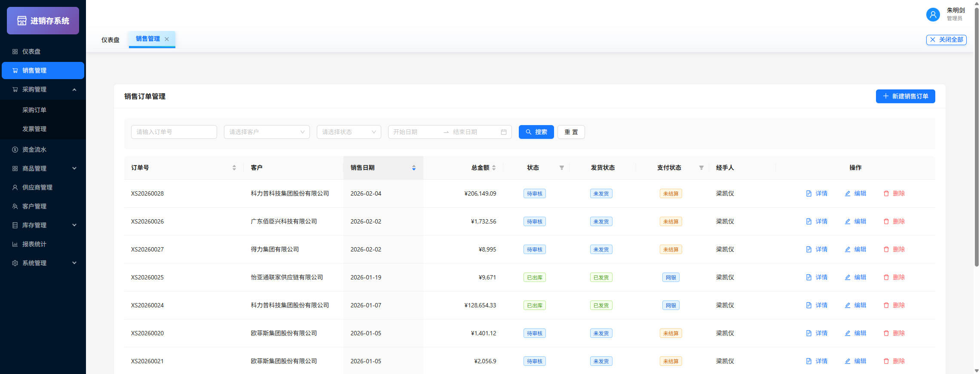Close the 销售管理 tab with X

tap(167, 39)
